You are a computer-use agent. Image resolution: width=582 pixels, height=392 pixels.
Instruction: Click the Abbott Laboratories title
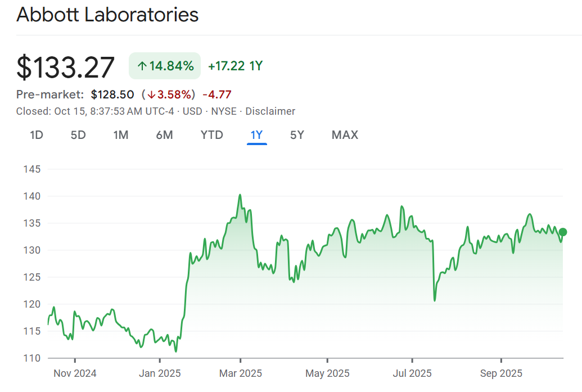click(107, 15)
